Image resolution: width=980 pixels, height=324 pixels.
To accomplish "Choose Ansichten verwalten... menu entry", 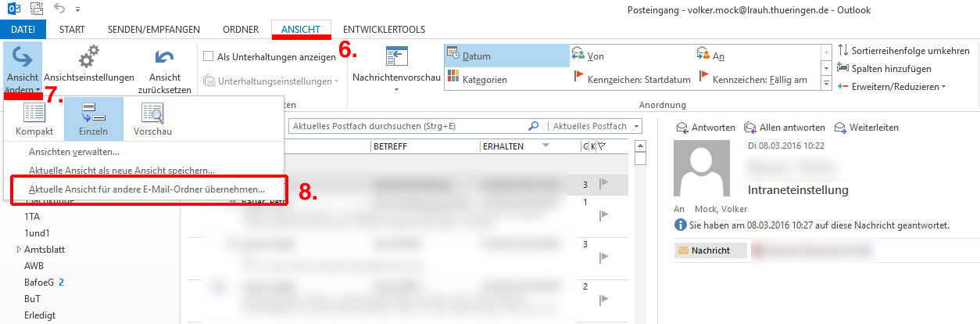I will coord(73,152).
